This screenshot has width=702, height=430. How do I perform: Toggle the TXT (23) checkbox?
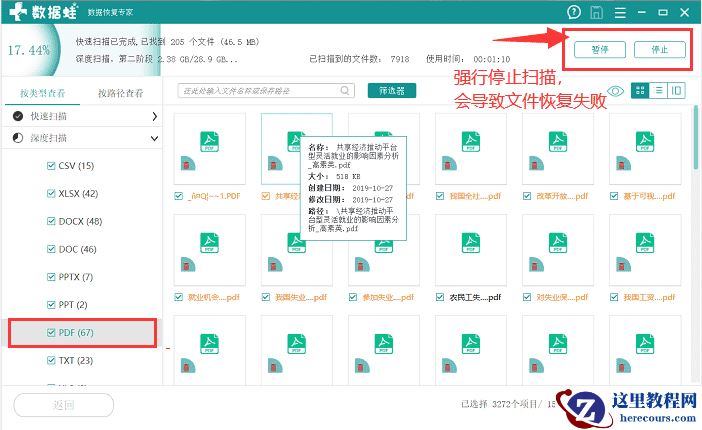click(51, 360)
